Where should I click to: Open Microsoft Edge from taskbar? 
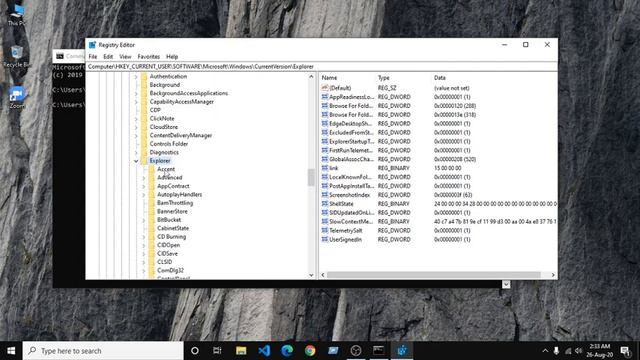pos(287,351)
